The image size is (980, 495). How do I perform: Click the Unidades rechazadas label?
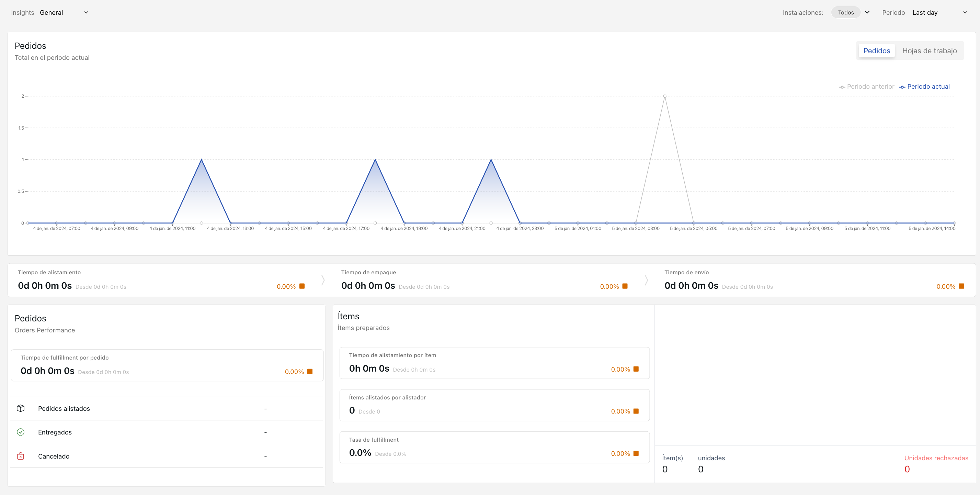click(x=936, y=458)
